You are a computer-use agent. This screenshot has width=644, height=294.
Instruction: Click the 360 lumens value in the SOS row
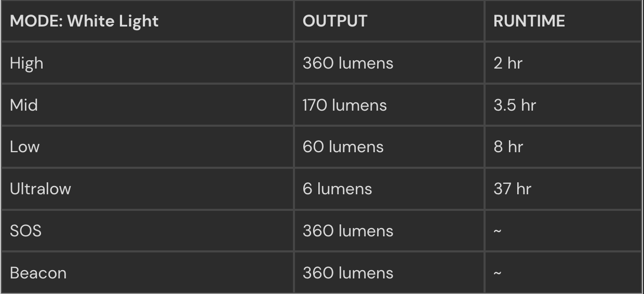(348, 231)
